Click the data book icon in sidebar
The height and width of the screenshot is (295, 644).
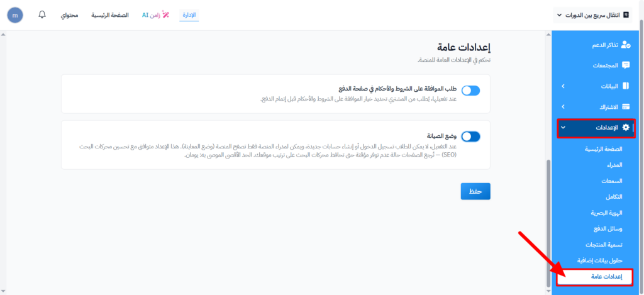point(625,86)
